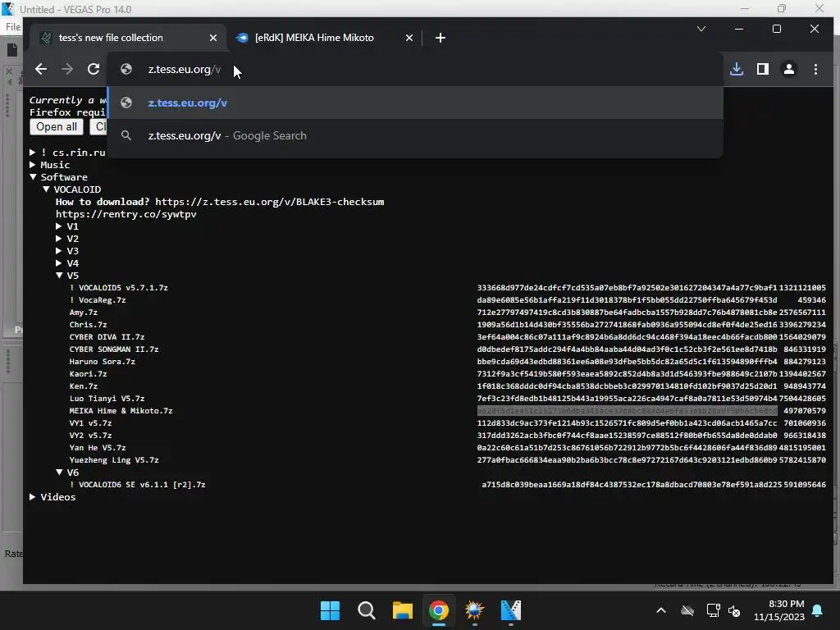Image resolution: width=840 pixels, height=630 pixels.
Task: Select Kaori.7z file entry
Action: coord(89,374)
